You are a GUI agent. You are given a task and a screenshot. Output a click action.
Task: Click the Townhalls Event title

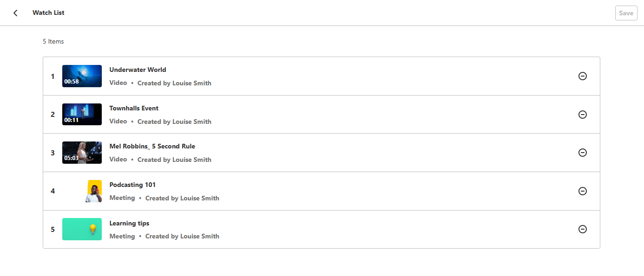[x=134, y=108]
